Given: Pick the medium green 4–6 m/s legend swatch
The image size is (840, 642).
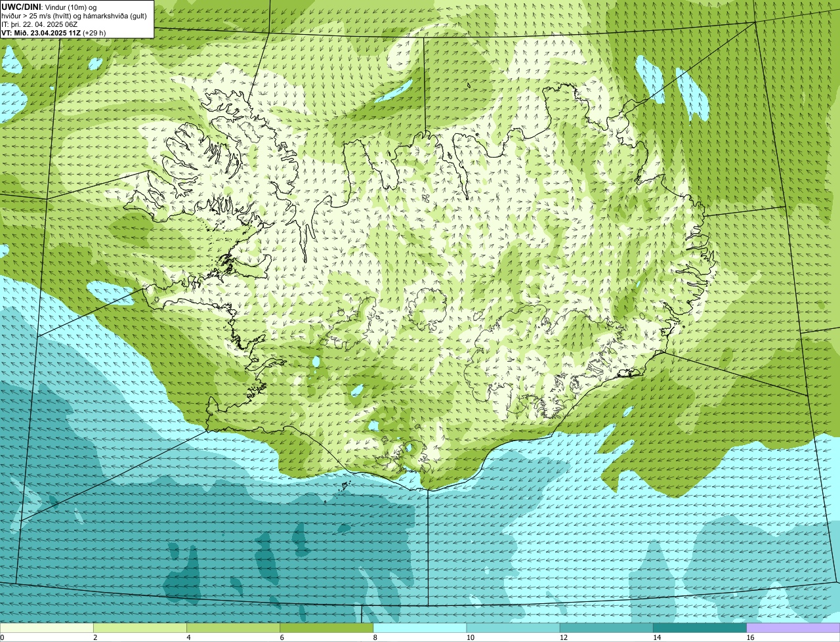Looking at the screenshot, I should pos(233,628).
